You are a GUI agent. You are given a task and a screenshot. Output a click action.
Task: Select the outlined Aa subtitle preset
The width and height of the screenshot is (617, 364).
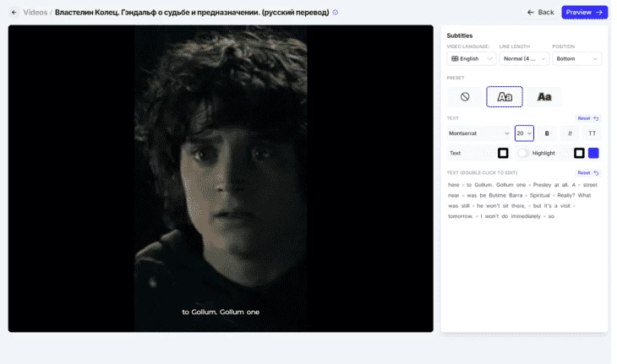pyautogui.click(x=505, y=96)
